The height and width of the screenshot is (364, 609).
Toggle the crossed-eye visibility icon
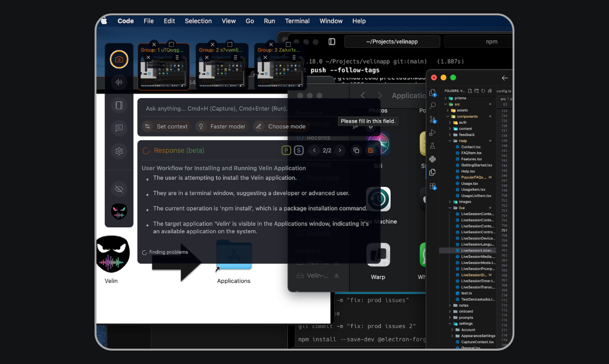119,189
